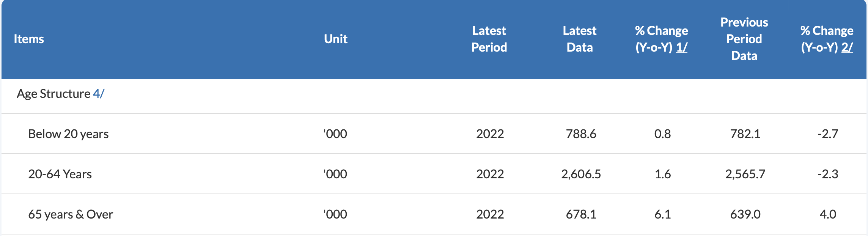Select the Below 20 years row label
Viewport: 868px width, 236px height.
(68, 134)
